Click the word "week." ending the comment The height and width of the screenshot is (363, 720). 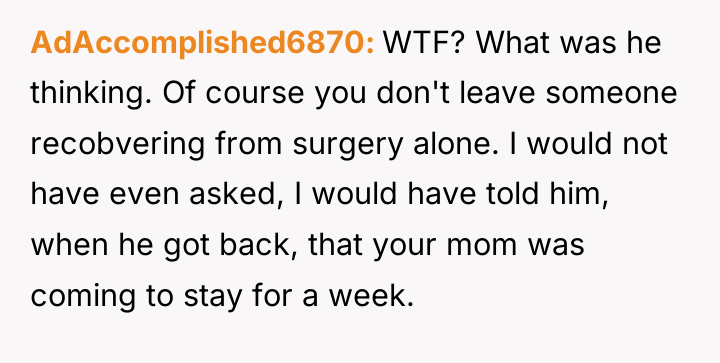[371, 296]
